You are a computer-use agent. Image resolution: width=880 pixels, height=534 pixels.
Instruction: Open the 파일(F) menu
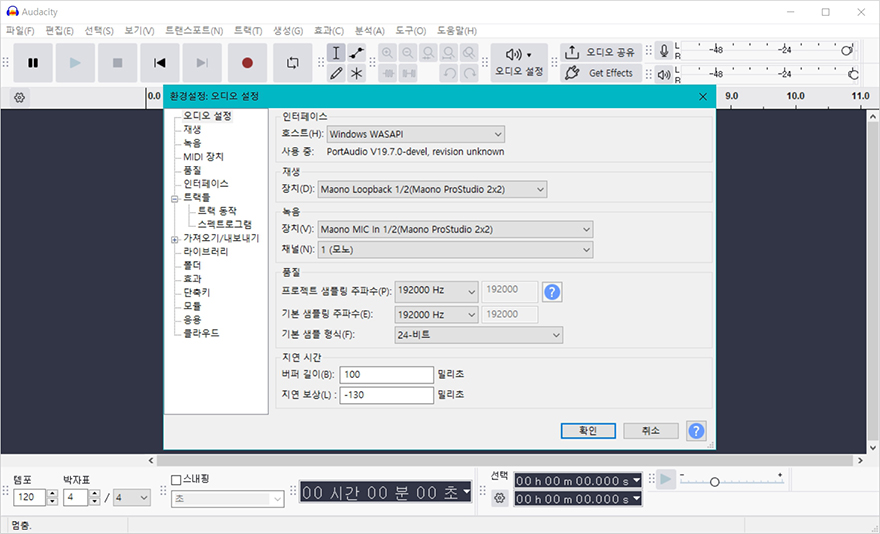pyautogui.click(x=20, y=30)
